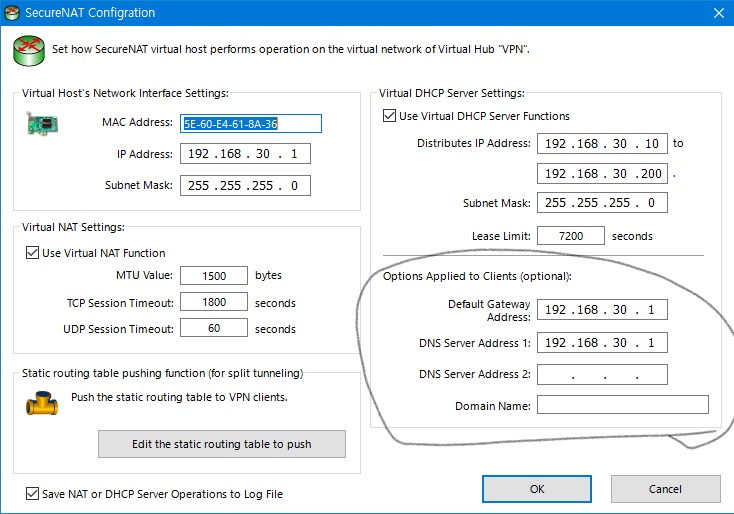Click the 'bytes' unit label
This screenshot has width=734, height=514.
[x=268, y=275]
